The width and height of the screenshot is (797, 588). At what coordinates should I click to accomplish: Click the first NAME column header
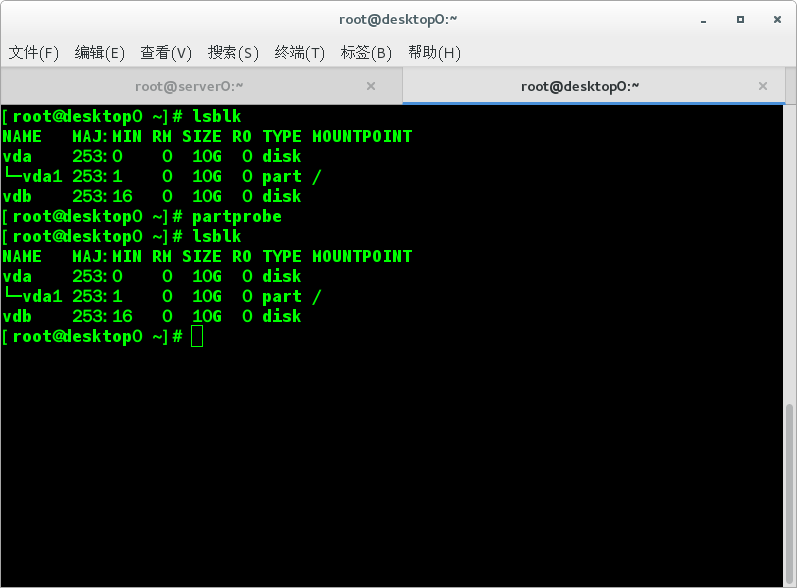point(22,137)
